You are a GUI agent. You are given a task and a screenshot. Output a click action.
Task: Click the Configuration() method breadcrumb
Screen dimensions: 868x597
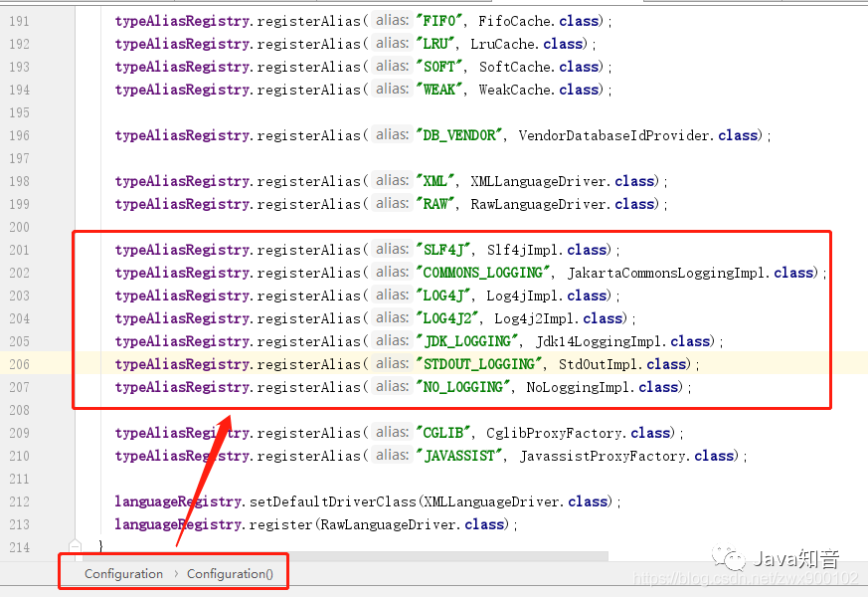pos(230,574)
